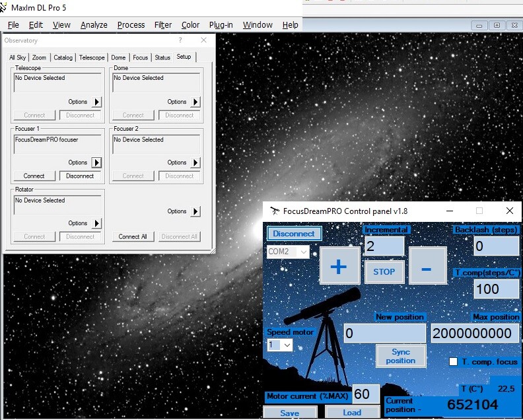Click the large minus focuser move button
The image size is (523, 420).
click(427, 266)
